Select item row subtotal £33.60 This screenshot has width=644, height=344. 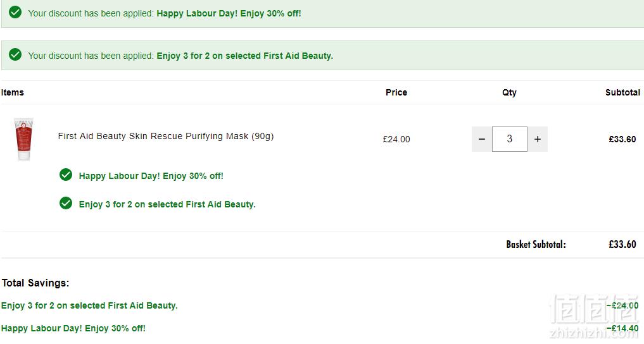622,139
